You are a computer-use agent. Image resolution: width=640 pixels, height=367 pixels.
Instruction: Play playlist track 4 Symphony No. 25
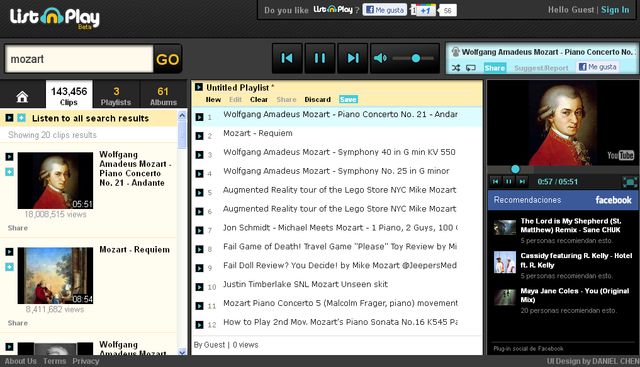(199, 174)
